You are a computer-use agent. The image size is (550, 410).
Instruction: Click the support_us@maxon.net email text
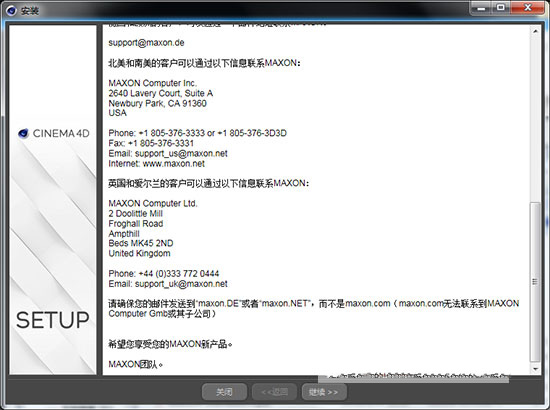click(181, 154)
